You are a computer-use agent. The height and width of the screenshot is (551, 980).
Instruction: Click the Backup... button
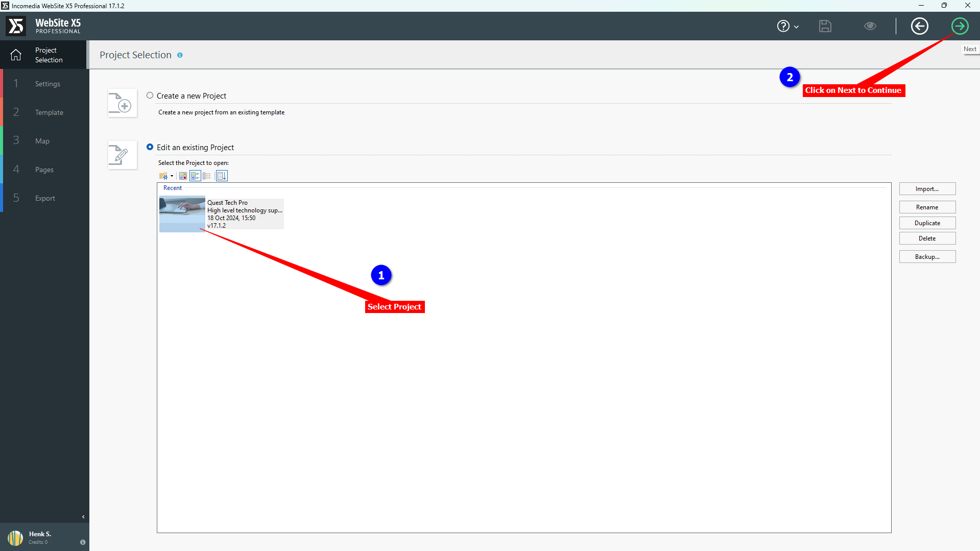(x=927, y=257)
